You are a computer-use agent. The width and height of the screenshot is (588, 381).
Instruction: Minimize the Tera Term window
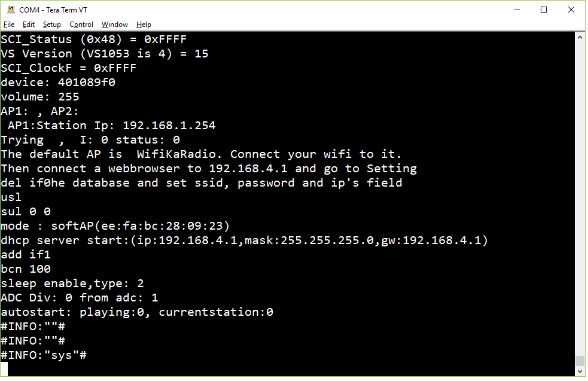[x=517, y=10]
